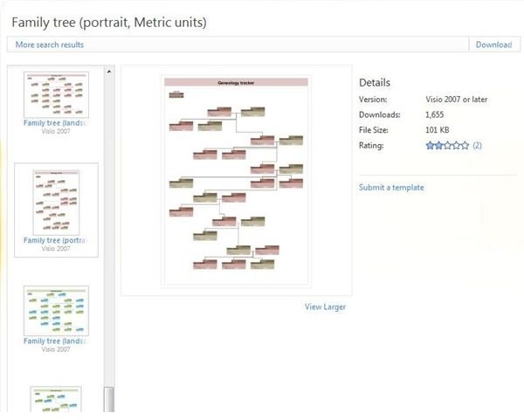
Task: Select the partially visible bottom template thumbnail
Action: (56, 399)
